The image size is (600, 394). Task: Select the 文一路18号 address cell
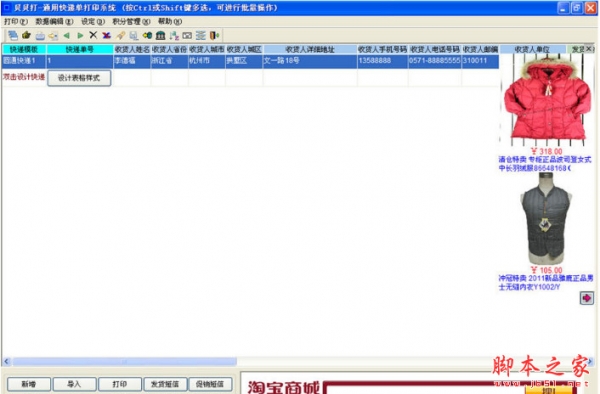(x=310, y=61)
